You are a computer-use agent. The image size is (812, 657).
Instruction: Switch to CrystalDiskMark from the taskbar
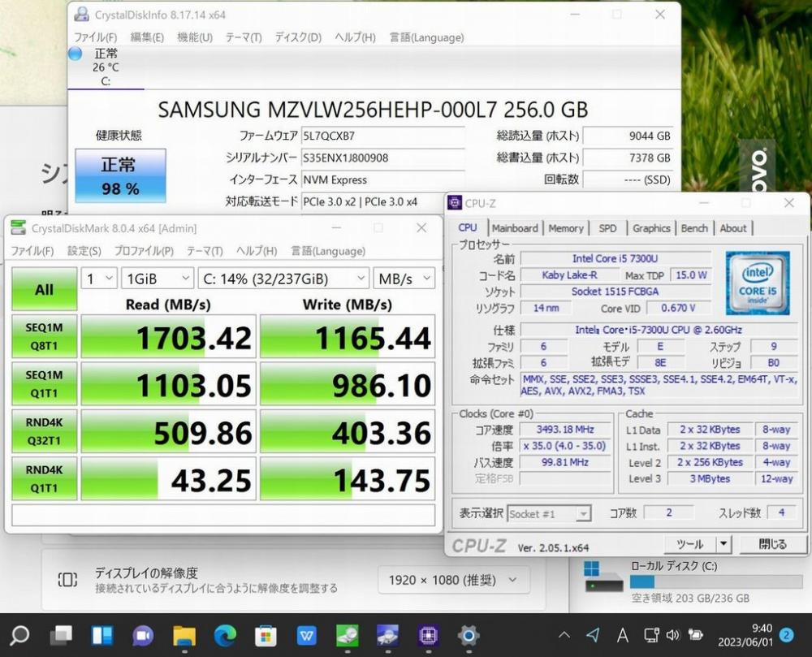tap(347, 635)
